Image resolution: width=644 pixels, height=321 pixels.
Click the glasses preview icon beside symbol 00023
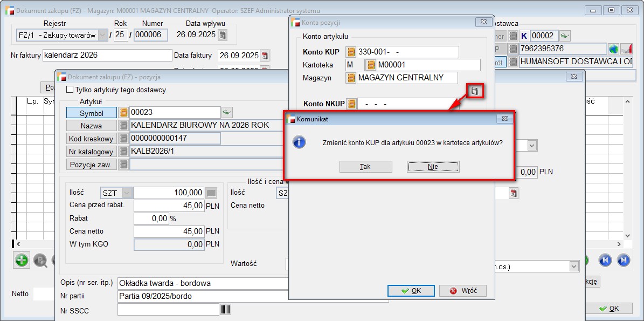coord(227,112)
